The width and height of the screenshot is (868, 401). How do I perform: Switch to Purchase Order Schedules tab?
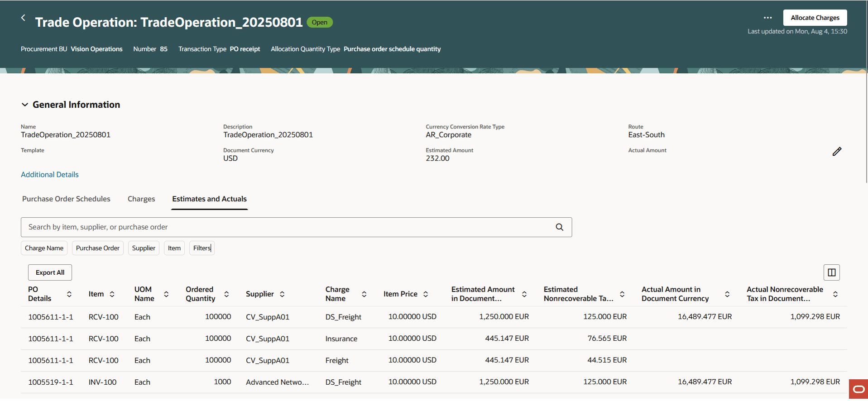(66, 199)
